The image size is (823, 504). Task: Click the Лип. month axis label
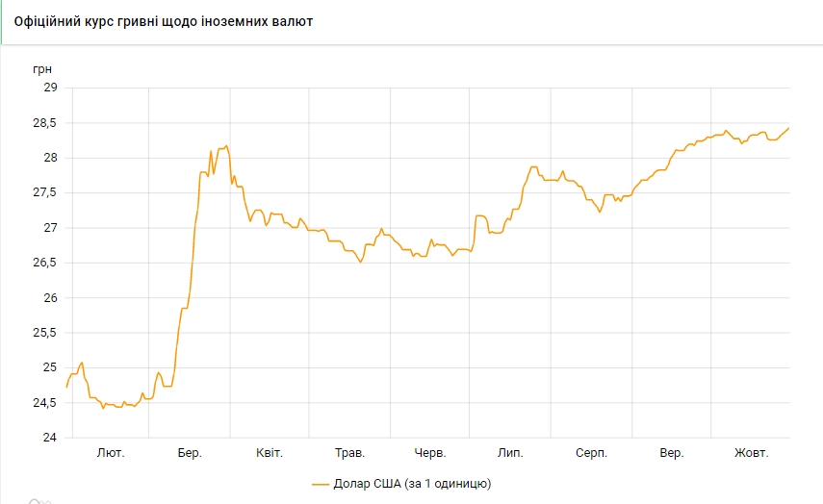[510, 453]
